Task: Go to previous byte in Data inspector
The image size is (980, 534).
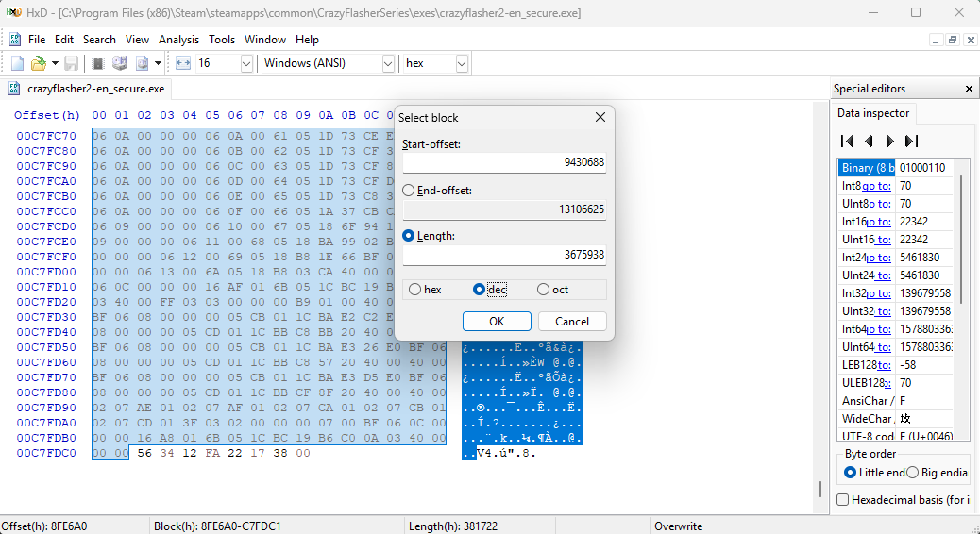Action: pyautogui.click(x=869, y=141)
